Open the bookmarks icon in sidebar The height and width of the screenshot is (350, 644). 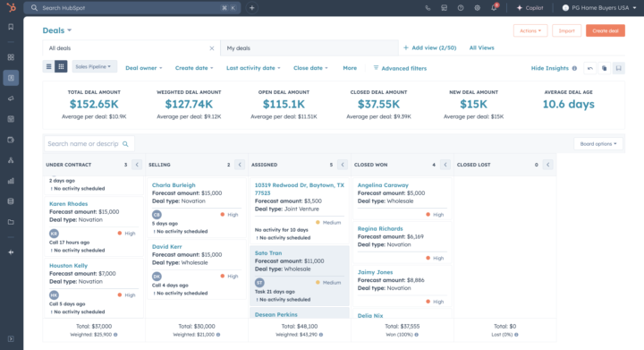pyautogui.click(x=11, y=27)
